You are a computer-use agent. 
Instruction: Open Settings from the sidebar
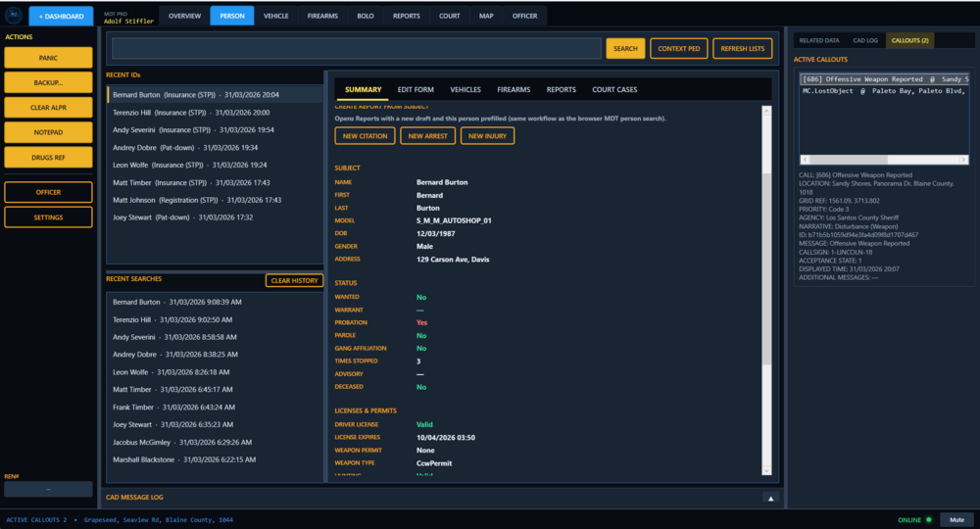click(48, 217)
